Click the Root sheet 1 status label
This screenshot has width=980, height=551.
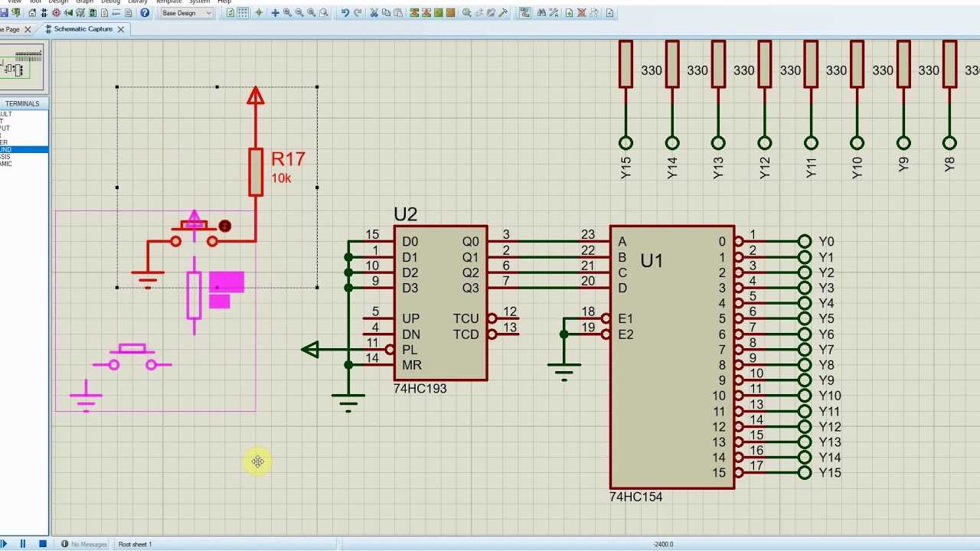(135, 544)
